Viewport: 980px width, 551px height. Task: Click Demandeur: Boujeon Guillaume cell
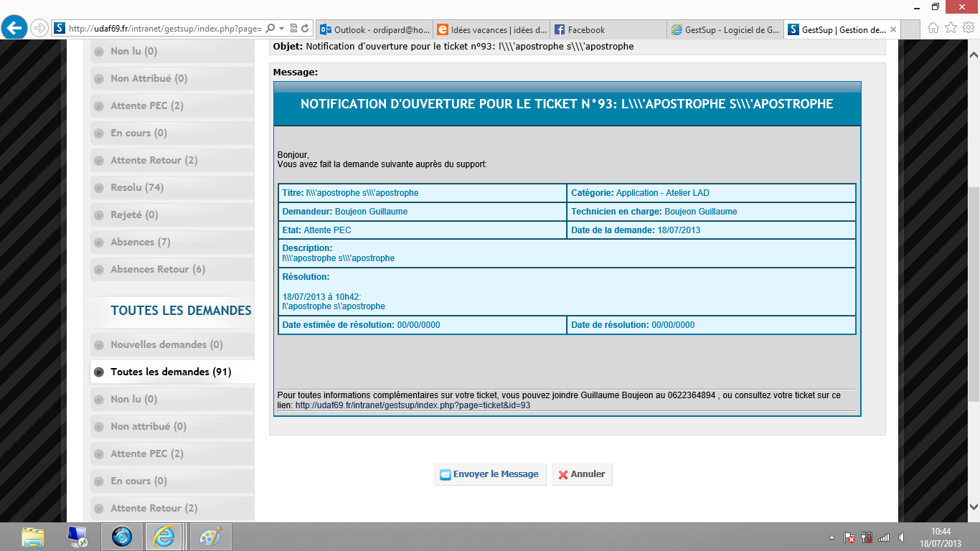(423, 212)
